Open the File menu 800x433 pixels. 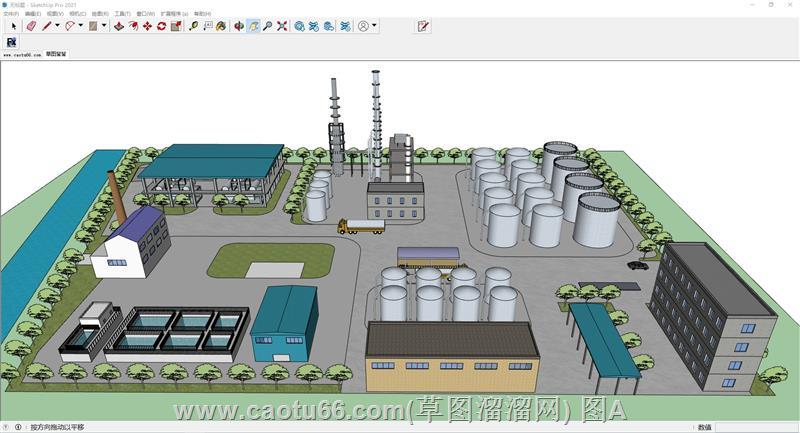coord(11,14)
